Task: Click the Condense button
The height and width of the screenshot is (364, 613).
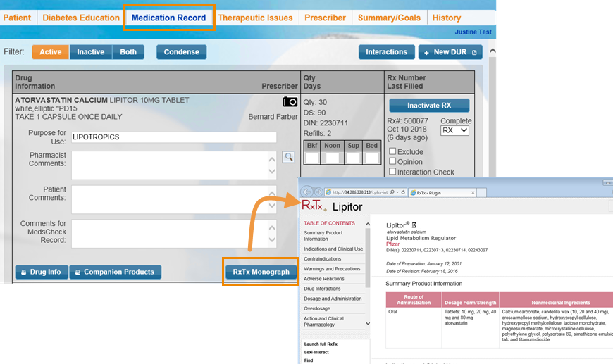Action: [181, 52]
